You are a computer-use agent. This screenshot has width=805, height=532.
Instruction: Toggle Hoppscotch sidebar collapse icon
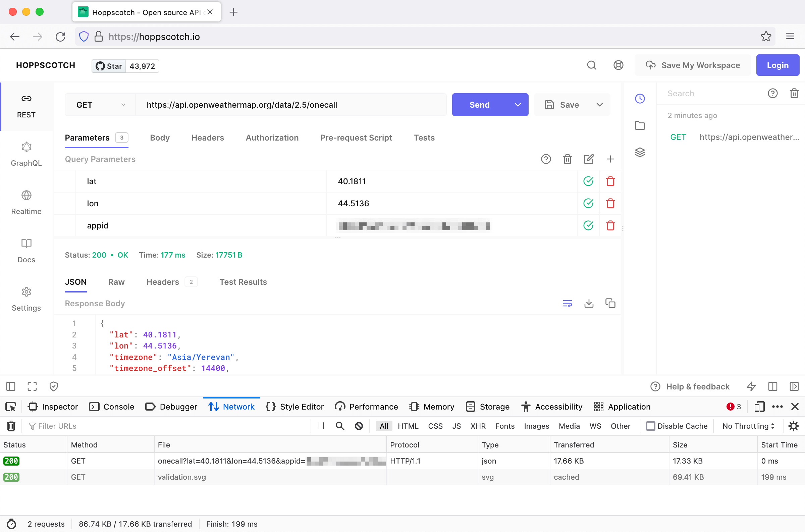click(11, 386)
